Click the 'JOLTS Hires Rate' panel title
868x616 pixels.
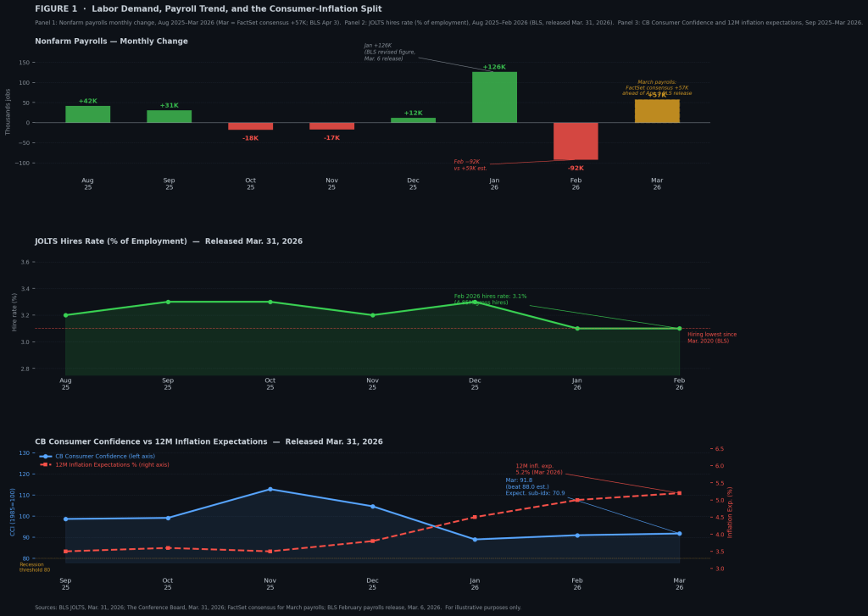(169, 241)
